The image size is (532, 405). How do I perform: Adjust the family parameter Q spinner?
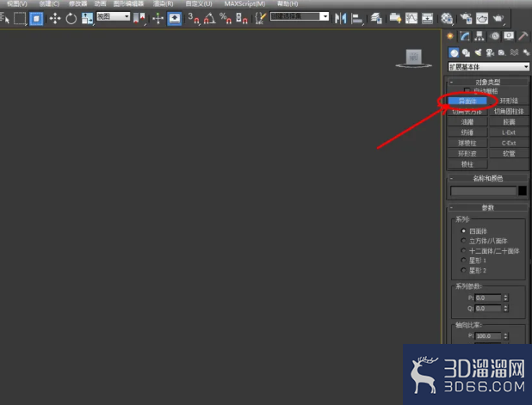point(505,309)
